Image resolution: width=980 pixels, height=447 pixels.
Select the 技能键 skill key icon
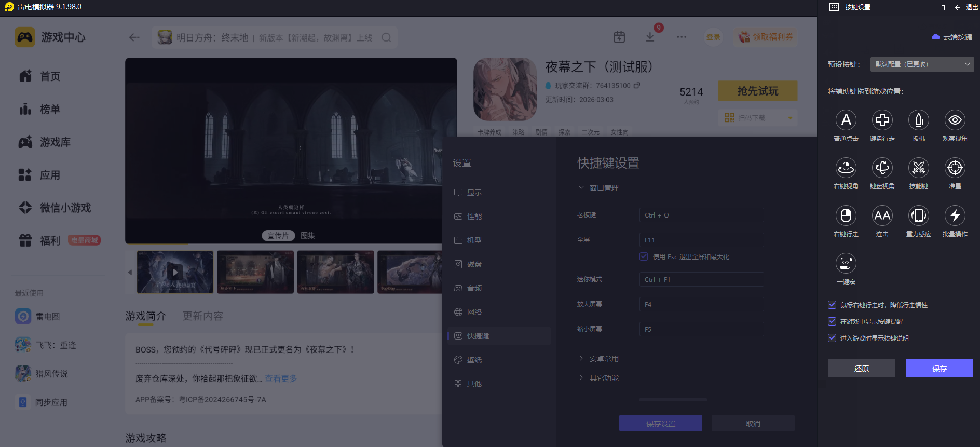(x=919, y=168)
